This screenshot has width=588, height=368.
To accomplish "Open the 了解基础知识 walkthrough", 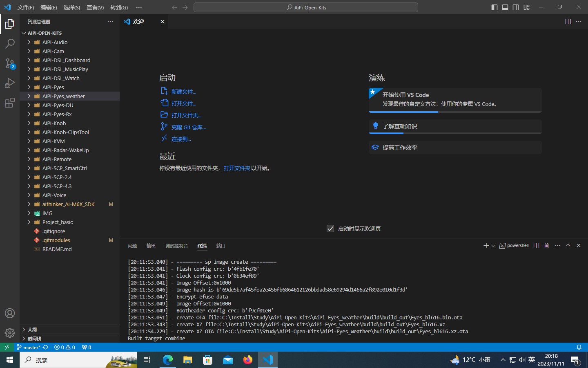I will [455, 126].
